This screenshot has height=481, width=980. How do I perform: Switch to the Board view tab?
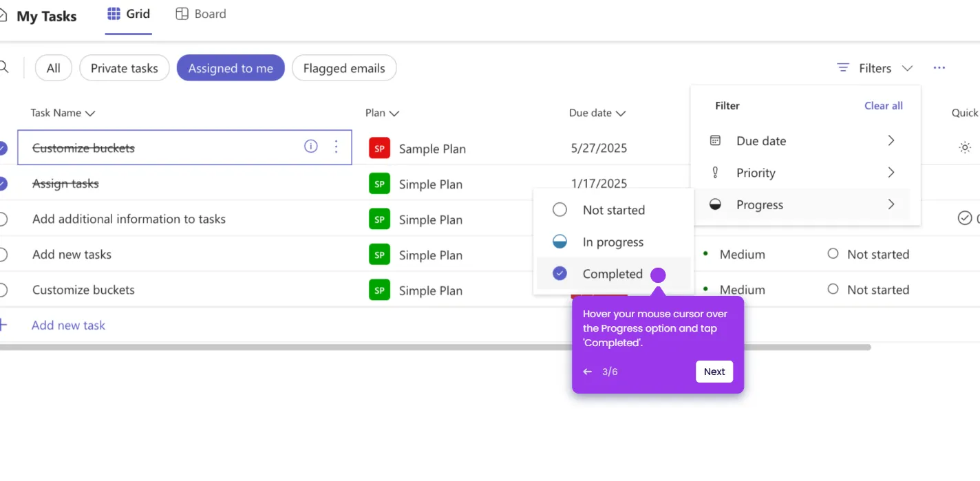point(201,14)
